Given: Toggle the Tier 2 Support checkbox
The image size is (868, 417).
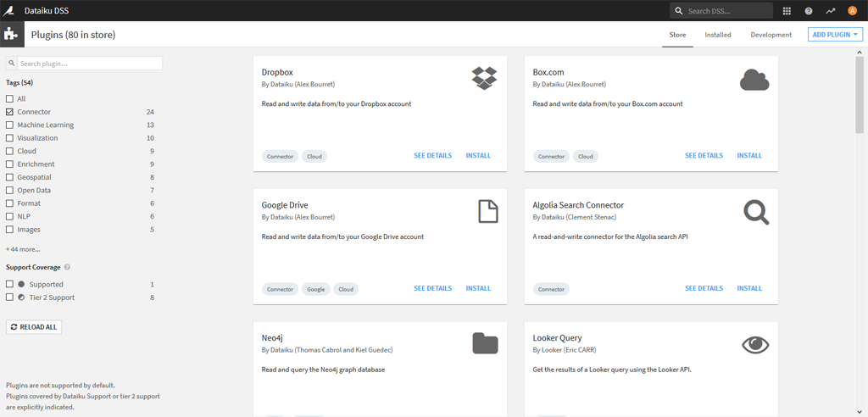Looking at the screenshot, I should coord(9,297).
